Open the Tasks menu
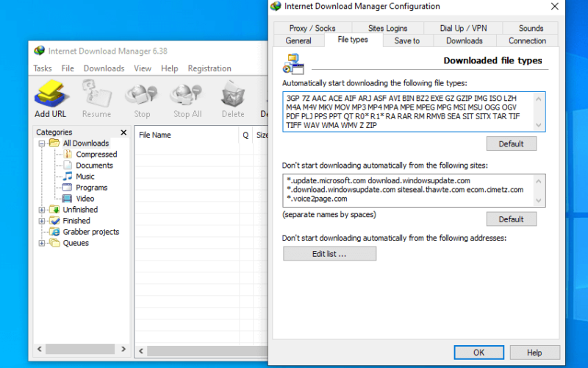 coord(43,68)
